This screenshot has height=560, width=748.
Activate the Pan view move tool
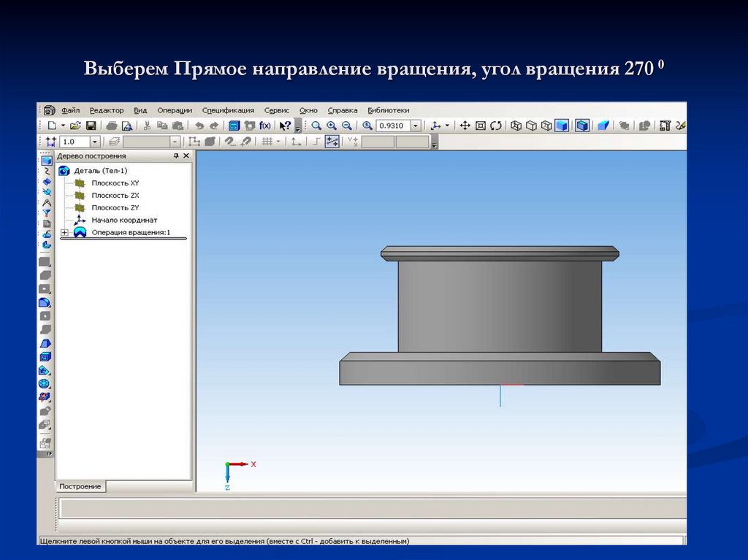(465, 126)
